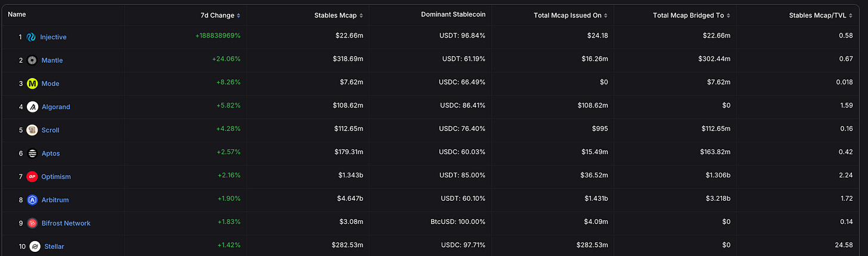
Task: Click the Optimism chain logo icon
Action: 32,176
